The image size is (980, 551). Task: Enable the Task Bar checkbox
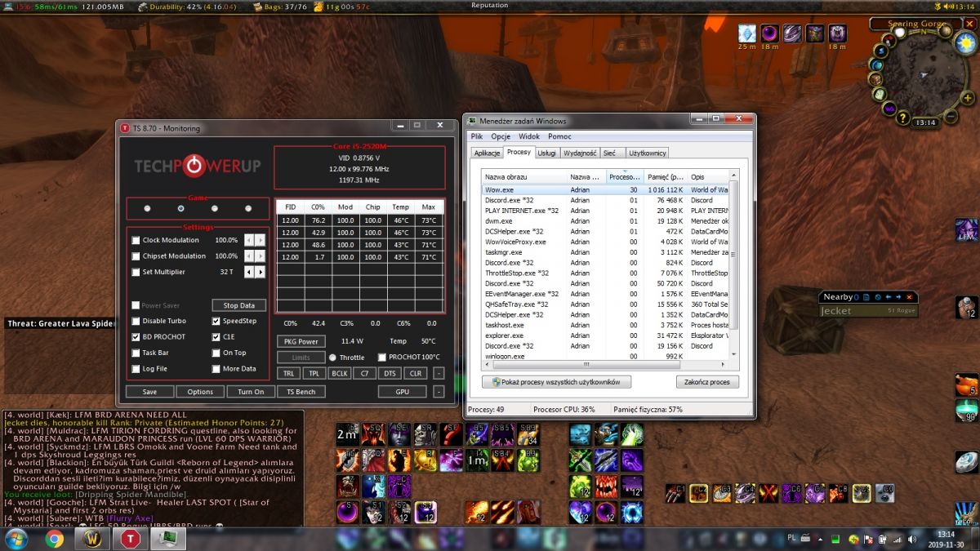pyautogui.click(x=136, y=353)
